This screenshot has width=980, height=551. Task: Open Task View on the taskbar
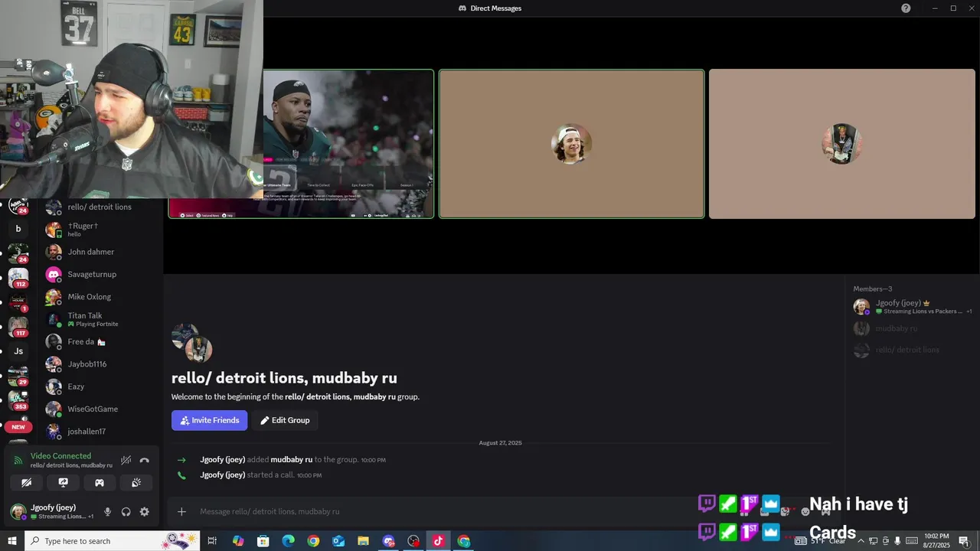212,541
